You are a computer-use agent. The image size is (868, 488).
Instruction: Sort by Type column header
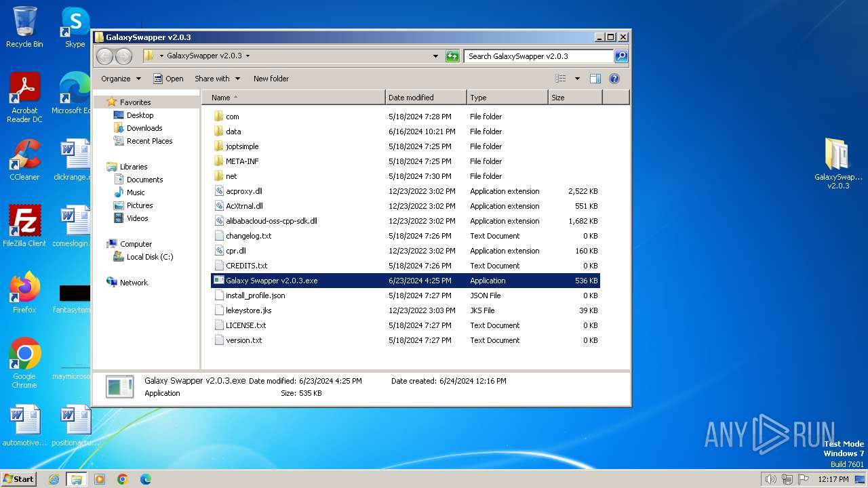point(507,98)
